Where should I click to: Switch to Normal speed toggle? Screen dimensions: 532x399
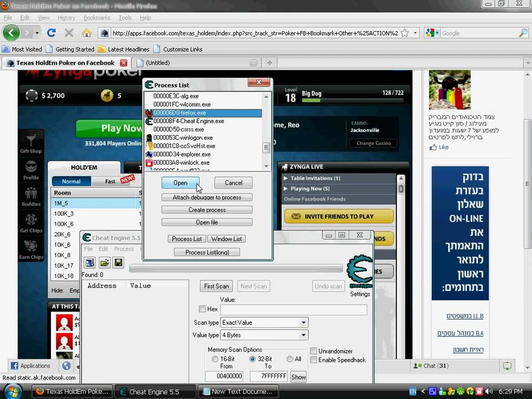point(71,181)
